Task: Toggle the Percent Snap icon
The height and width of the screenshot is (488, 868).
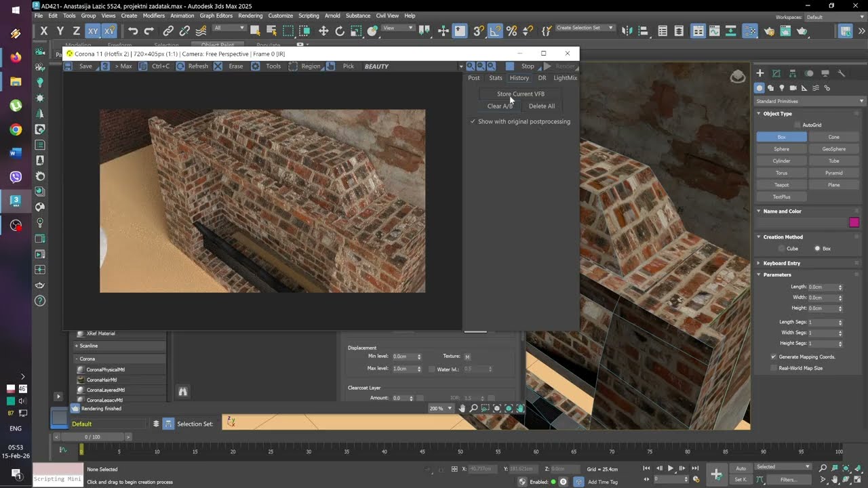Action: coord(512,30)
